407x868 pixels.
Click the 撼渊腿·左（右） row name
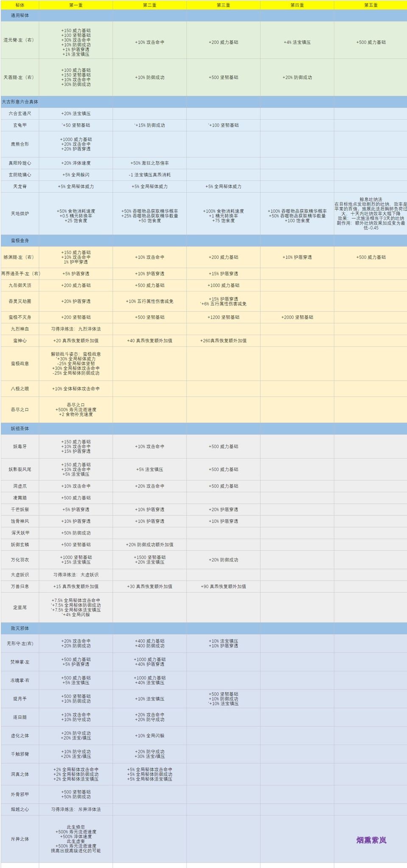point(20,257)
